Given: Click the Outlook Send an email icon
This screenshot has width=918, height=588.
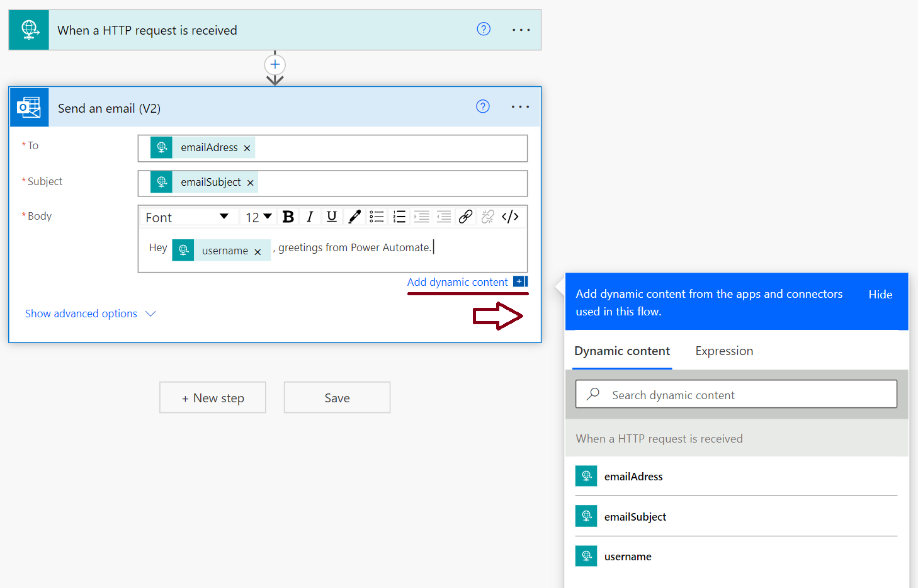Looking at the screenshot, I should point(29,107).
